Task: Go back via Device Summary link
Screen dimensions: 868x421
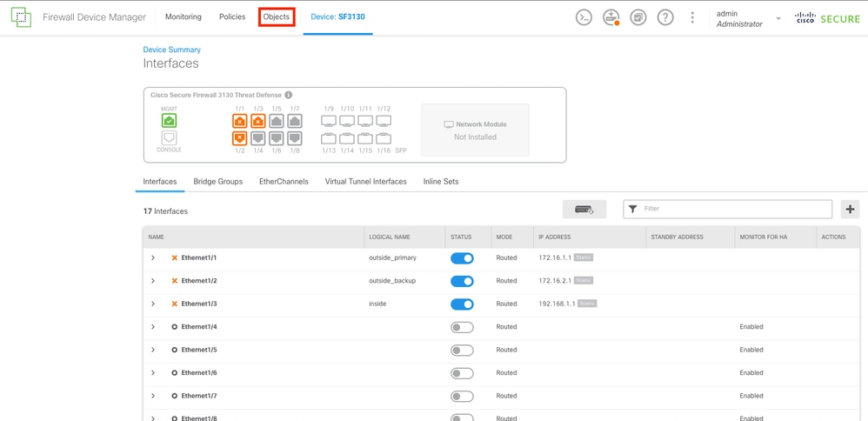Action: [x=172, y=50]
